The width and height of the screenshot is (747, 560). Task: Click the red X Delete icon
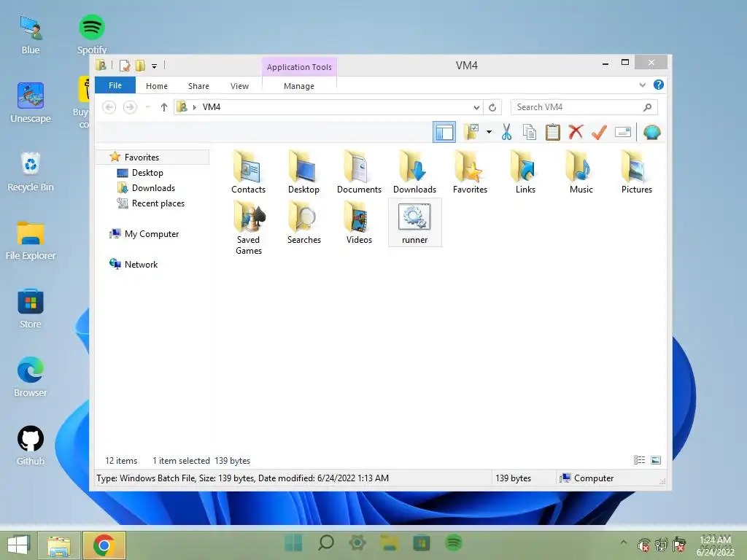click(576, 131)
